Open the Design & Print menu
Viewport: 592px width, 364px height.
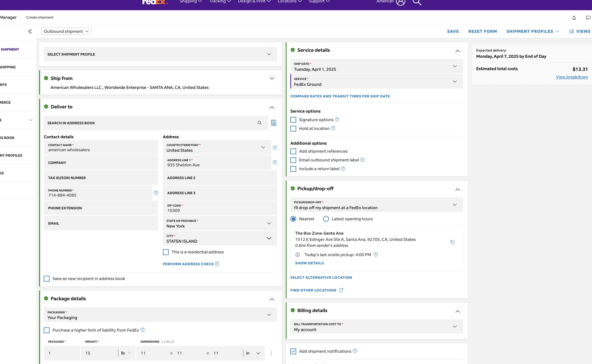[254, 1]
